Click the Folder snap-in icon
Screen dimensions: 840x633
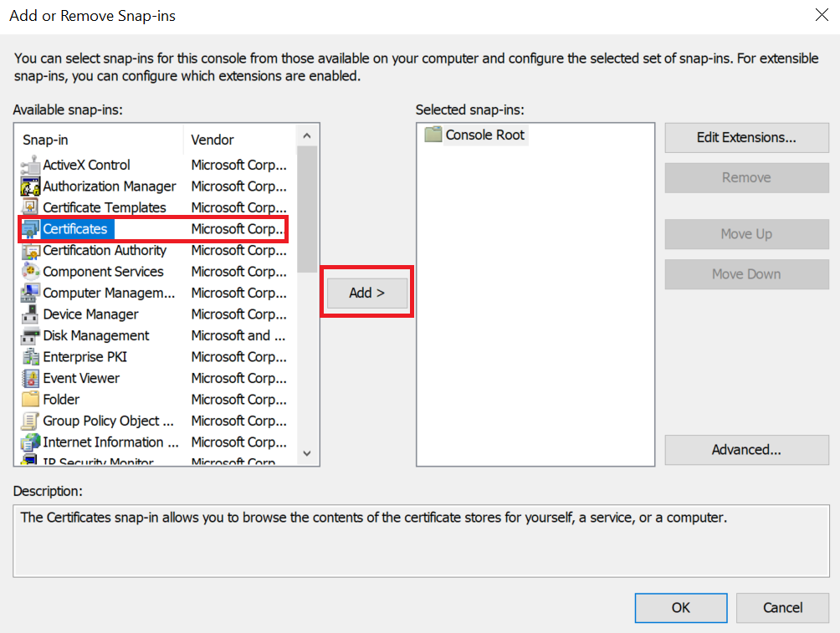coord(30,400)
